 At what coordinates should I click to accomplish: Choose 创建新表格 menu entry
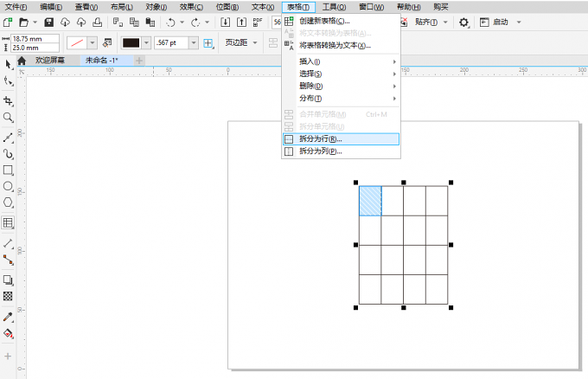coord(324,21)
